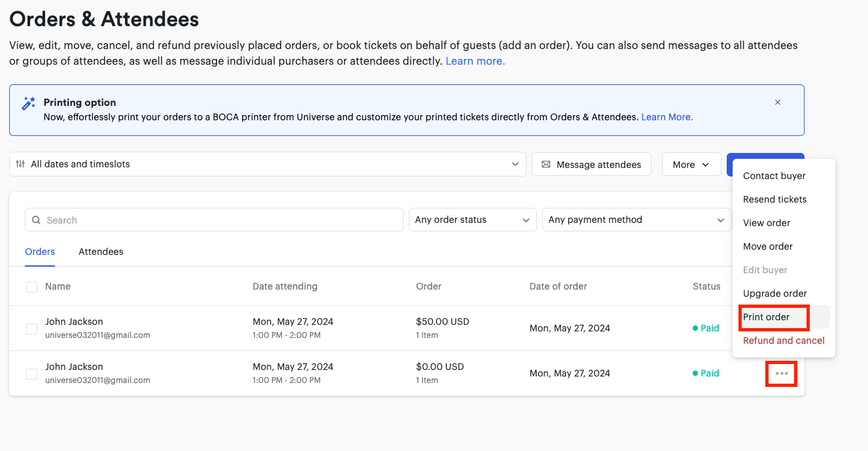Click the Paid status of the $50.00 order
868x451 pixels.
tap(706, 328)
